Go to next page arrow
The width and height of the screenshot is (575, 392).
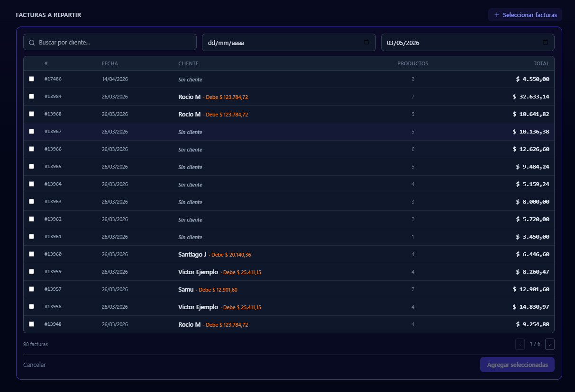click(550, 344)
